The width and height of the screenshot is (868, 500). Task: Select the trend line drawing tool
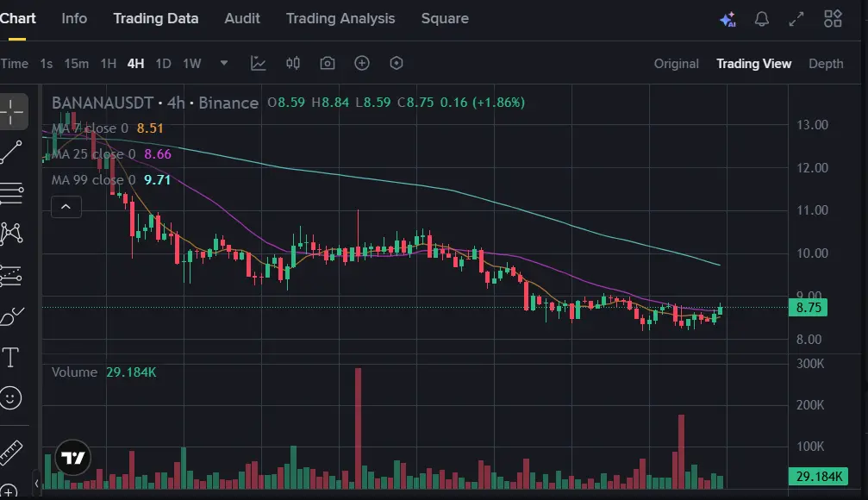(12, 153)
